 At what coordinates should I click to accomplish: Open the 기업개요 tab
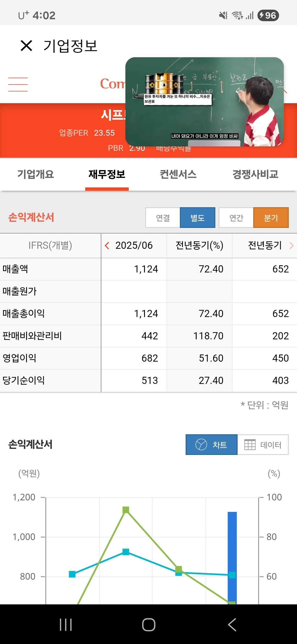click(35, 174)
